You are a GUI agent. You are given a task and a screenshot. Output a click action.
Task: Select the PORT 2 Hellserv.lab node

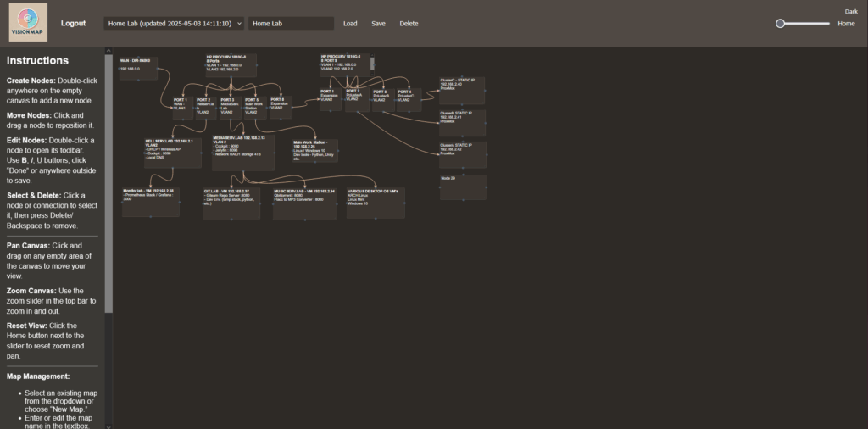tap(206, 108)
